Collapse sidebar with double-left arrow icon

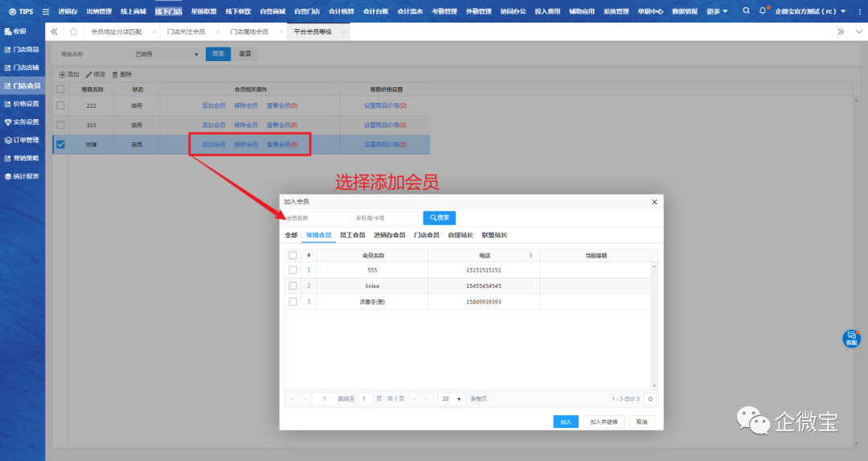[54, 31]
